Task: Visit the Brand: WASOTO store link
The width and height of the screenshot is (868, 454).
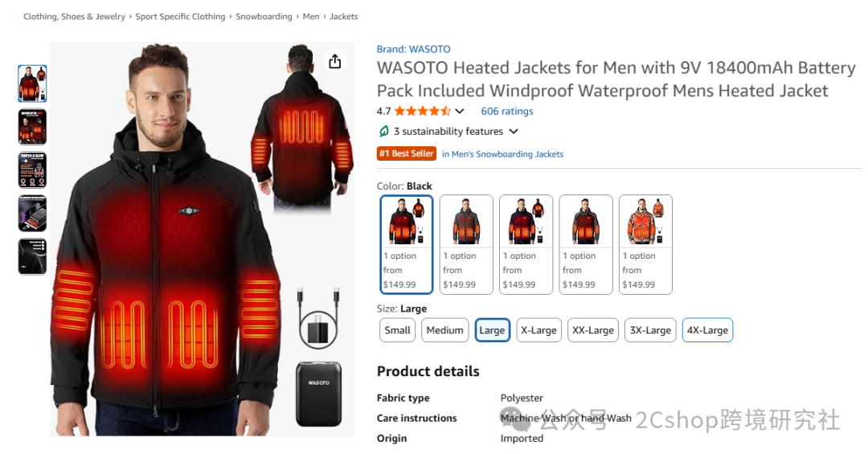Action: [x=414, y=49]
